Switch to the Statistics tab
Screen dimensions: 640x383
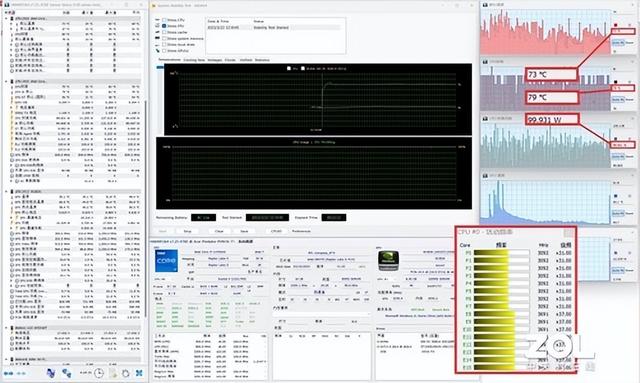pyautogui.click(x=262, y=60)
